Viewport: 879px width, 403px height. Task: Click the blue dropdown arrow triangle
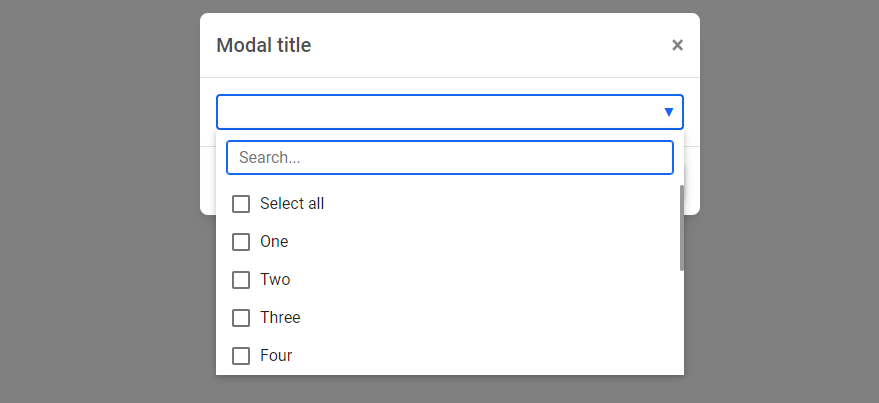click(668, 112)
